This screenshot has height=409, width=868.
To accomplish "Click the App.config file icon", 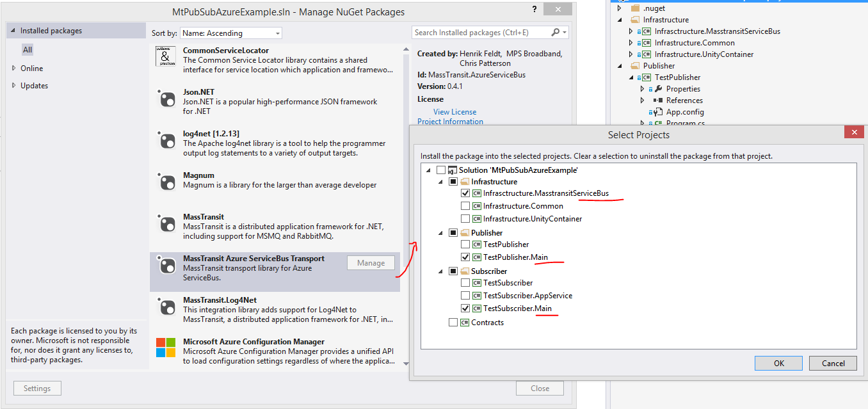I will [658, 112].
